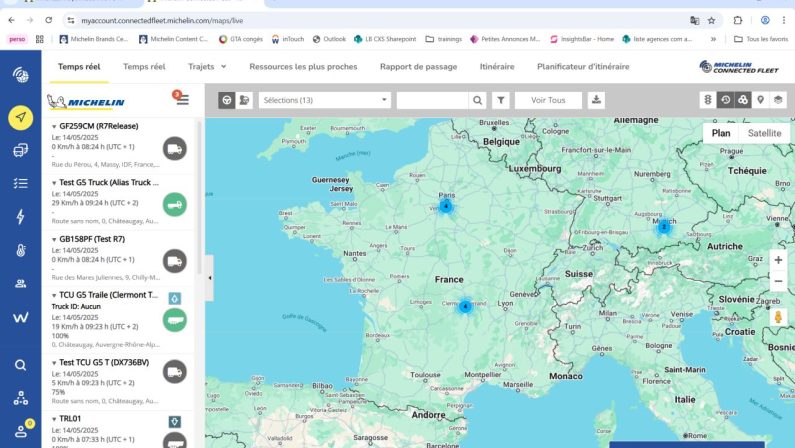Click the blue tag icon on TCU G5 Traile
Screen dimensions: 795x448
click(174, 298)
